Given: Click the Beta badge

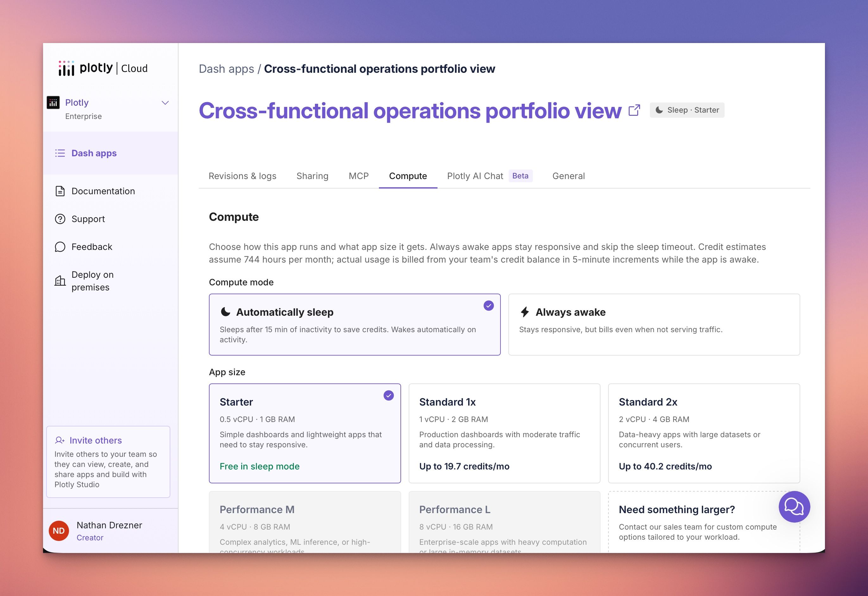Looking at the screenshot, I should 520,176.
